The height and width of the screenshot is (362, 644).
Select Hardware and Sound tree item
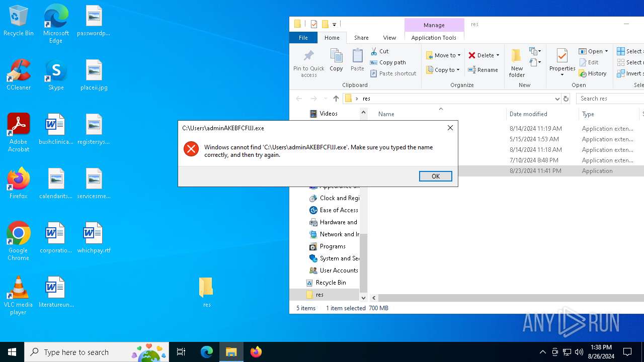pyautogui.click(x=334, y=222)
